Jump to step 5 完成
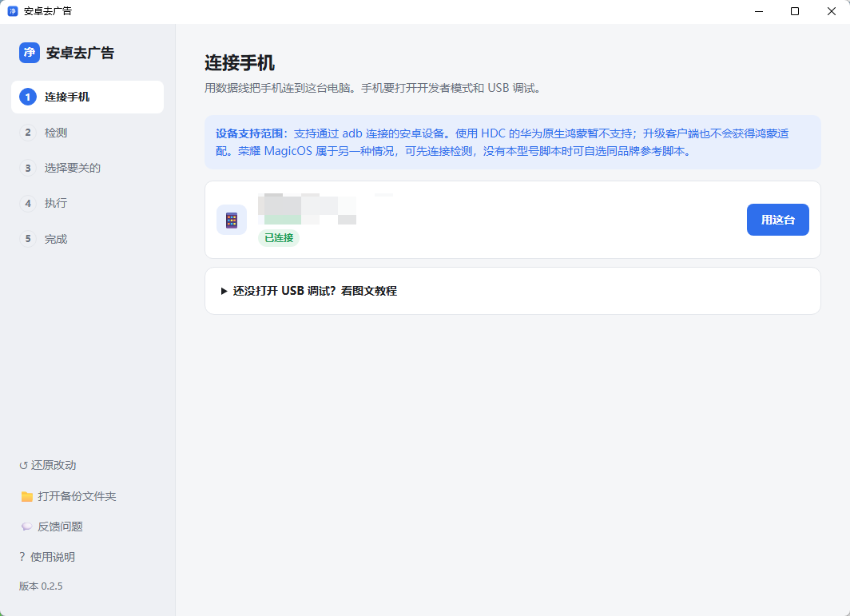Screen dimensions: 850x616 click(x=87, y=239)
